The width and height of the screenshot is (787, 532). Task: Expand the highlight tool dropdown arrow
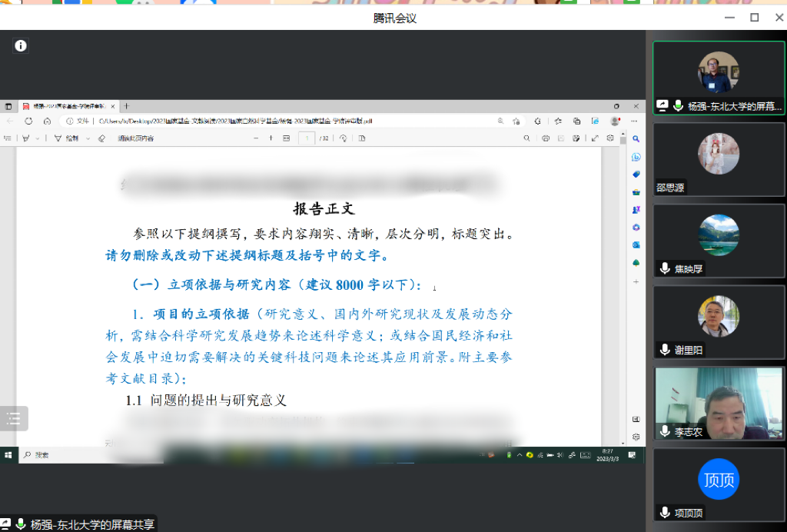click(x=37, y=138)
